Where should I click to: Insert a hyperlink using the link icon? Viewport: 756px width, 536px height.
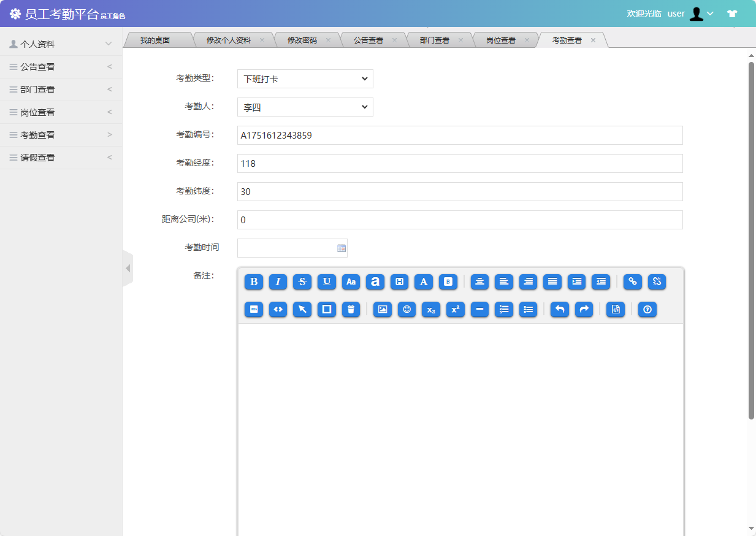(x=632, y=282)
